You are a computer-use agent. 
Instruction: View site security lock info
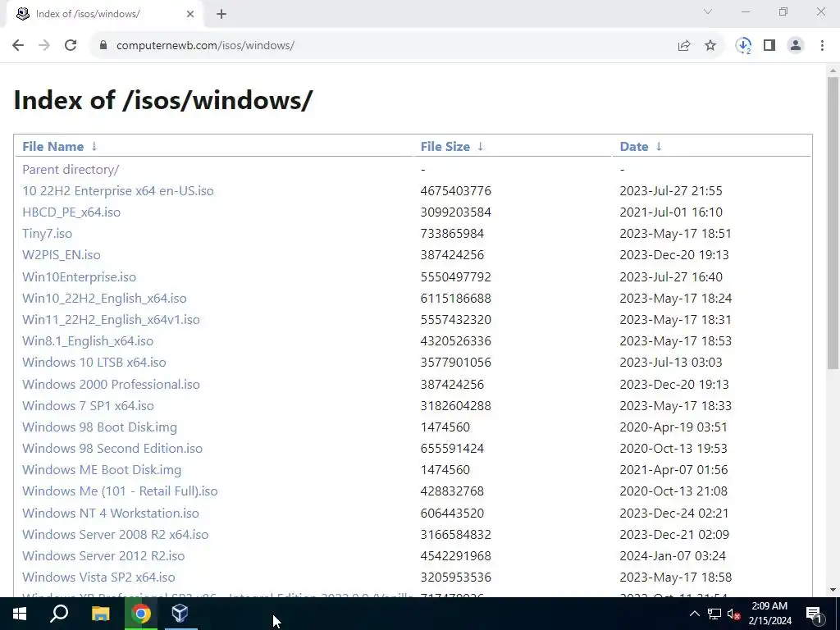[103, 46]
